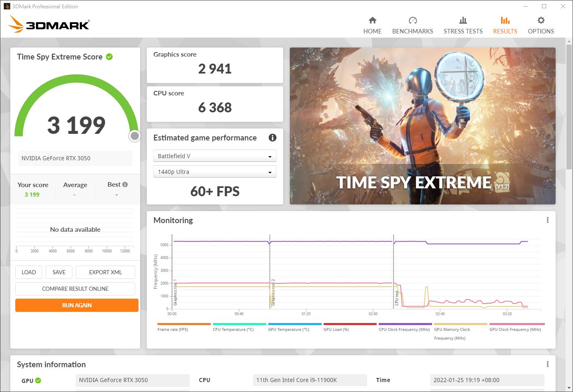Viewport: 573px width, 392px height.
Task: Click COMPARE RESULT ONLINE
Action: click(75, 289)
